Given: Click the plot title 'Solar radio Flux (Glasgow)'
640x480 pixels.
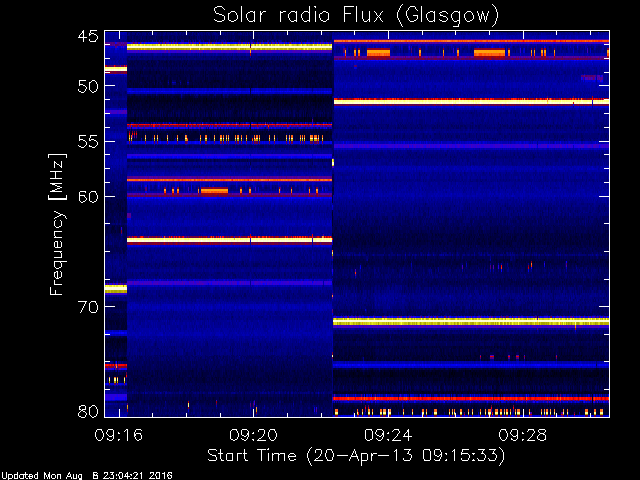Looking at the screenshot, I should 356,16.
